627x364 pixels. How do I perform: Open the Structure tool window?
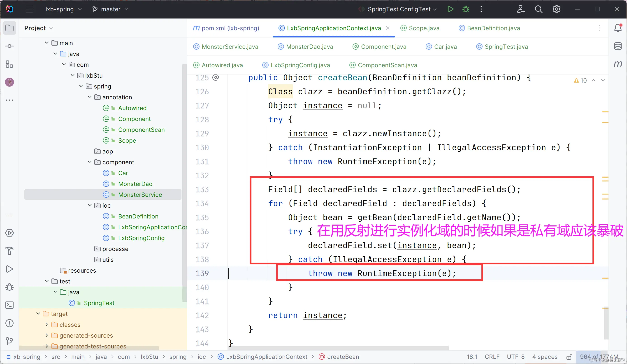pyautogui.click(x=9, y=64)
